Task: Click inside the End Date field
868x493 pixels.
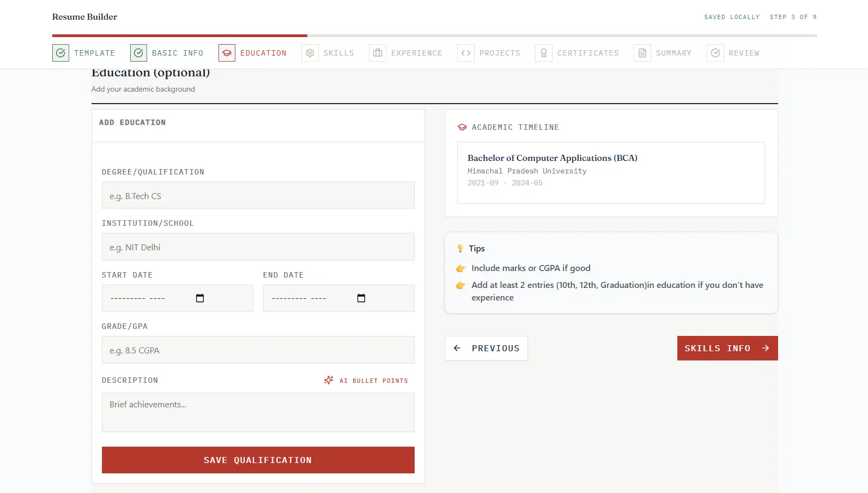Action: [339, 298]
